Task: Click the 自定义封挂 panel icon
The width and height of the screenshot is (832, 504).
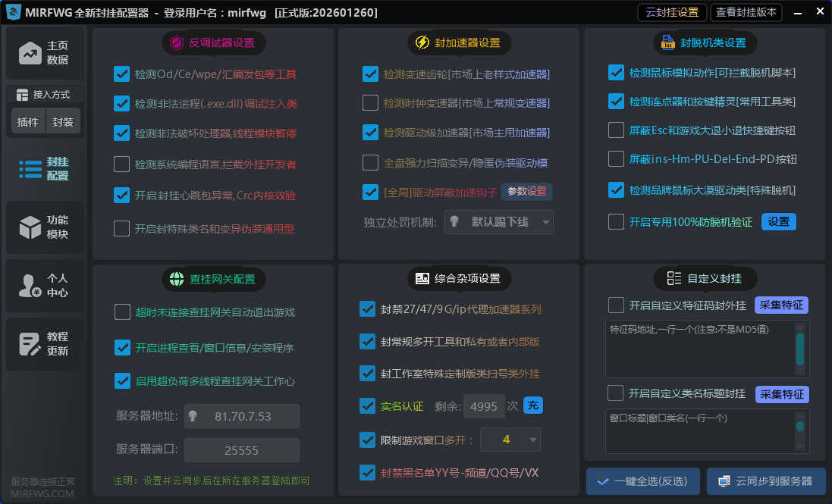Action: [674, 278]
